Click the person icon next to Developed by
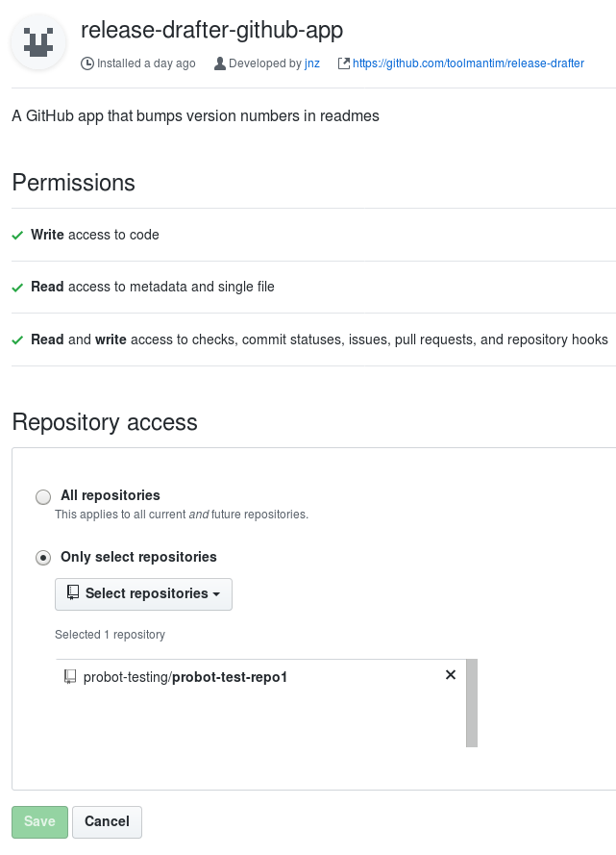This screenshot has width=616, height=855. coord(219,63)
